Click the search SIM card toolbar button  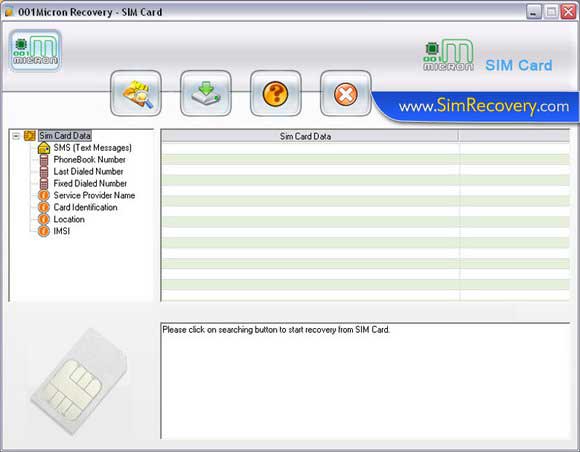[x=136, y=93]
